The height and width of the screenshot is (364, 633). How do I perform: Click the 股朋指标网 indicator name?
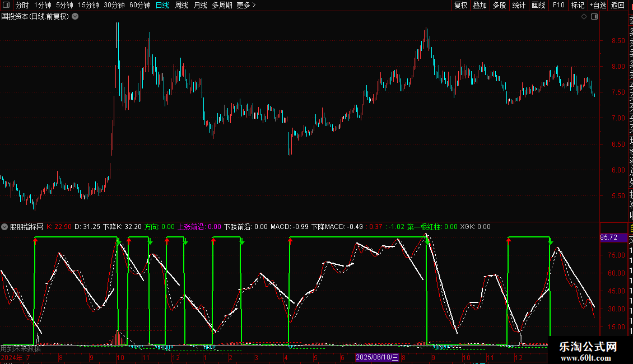click(27, 227)
